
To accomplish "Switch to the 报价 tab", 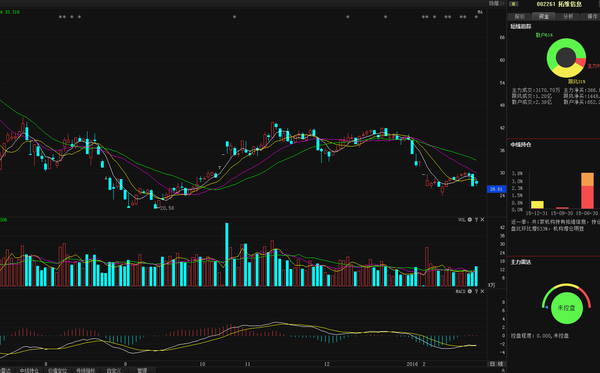I will tap(520, 16).
